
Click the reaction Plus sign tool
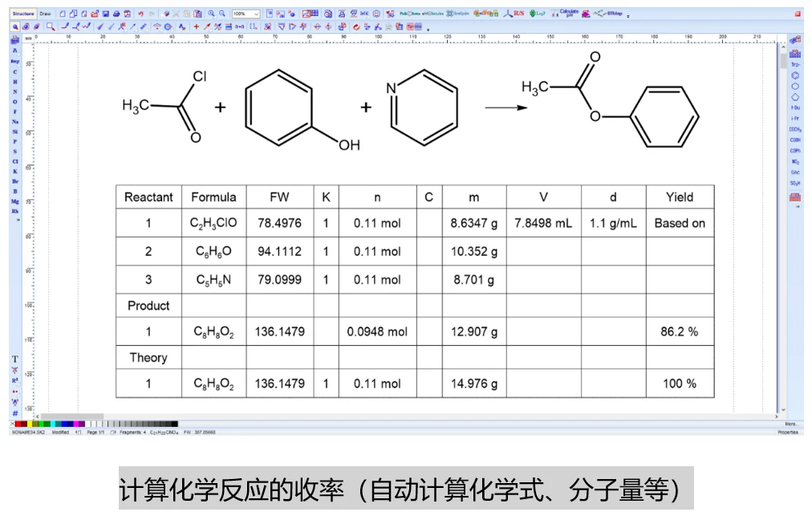tap(196, 26)
